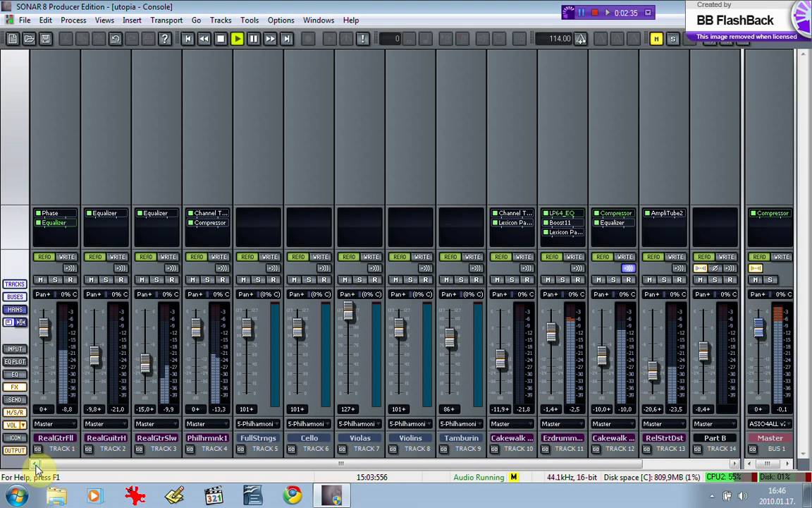Arm record on RealGtrSlw track
The width and height of the screenshot is (812, 508).
click(171, 280)
